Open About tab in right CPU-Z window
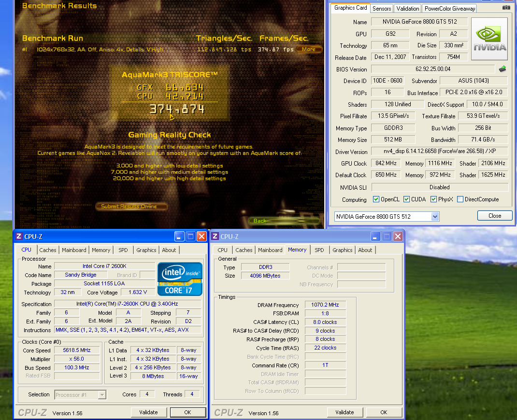517x420 pixels. point(365,250)
